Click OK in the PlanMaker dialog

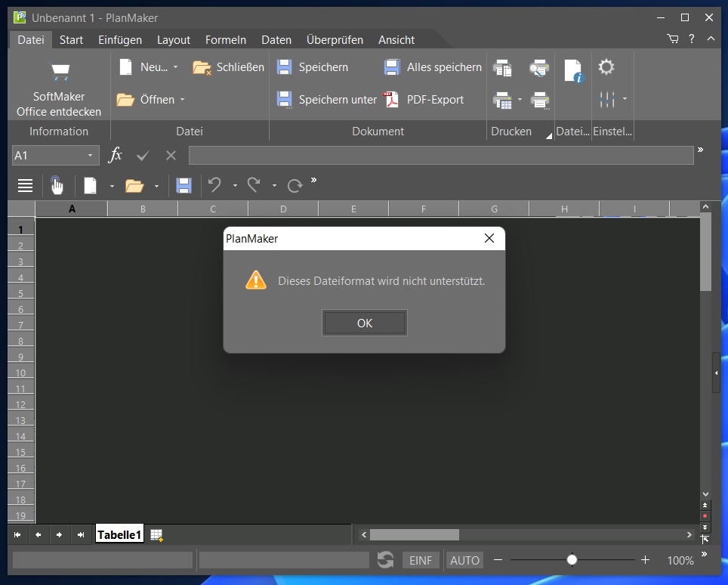click(x=365, y=323)
